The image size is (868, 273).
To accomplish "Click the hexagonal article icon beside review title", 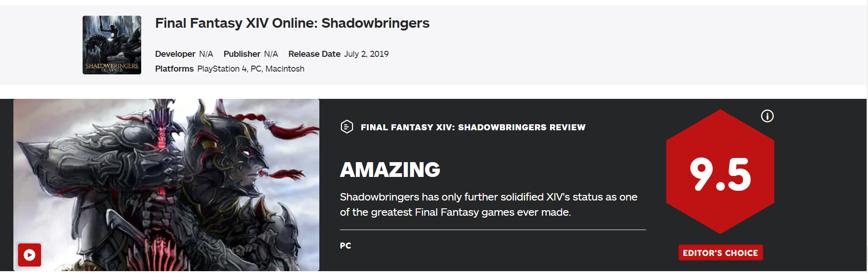I will click(347, 127).
